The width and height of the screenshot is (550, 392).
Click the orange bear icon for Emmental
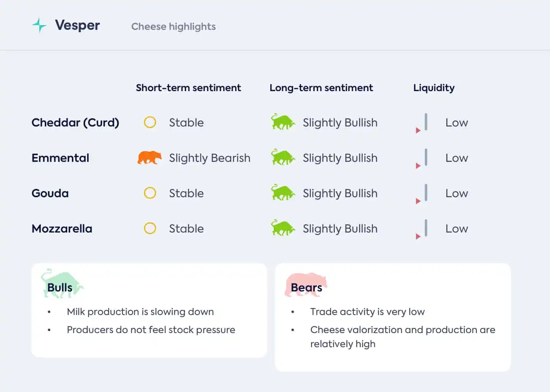[x=149, y=158]
